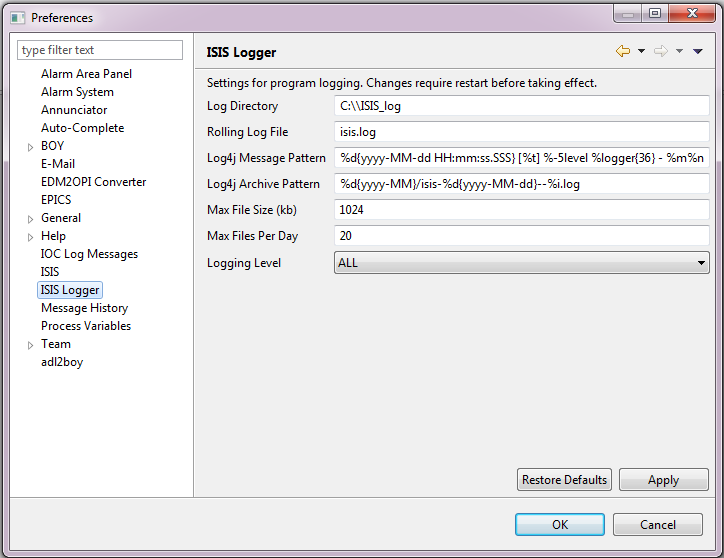
Task: Open the Logging Level dropdown
Action: tap(521, 263)
